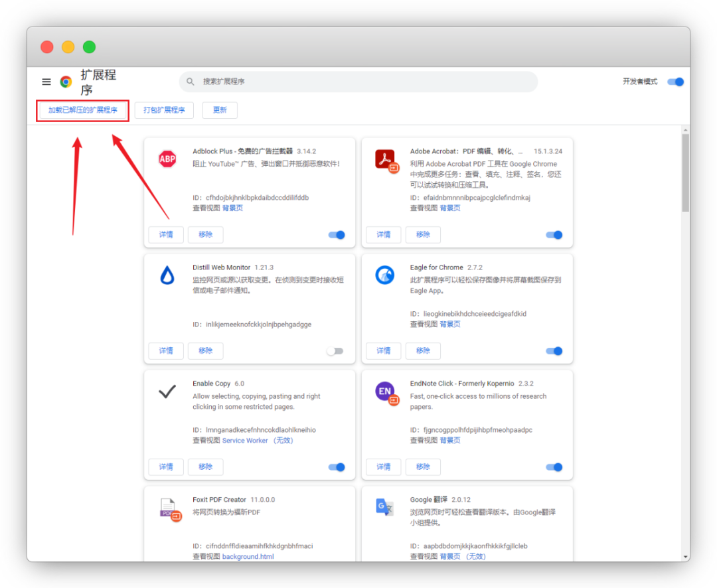Click 移除 for Adobe Acrobat
717x588 pixels.
click(423, 234)
